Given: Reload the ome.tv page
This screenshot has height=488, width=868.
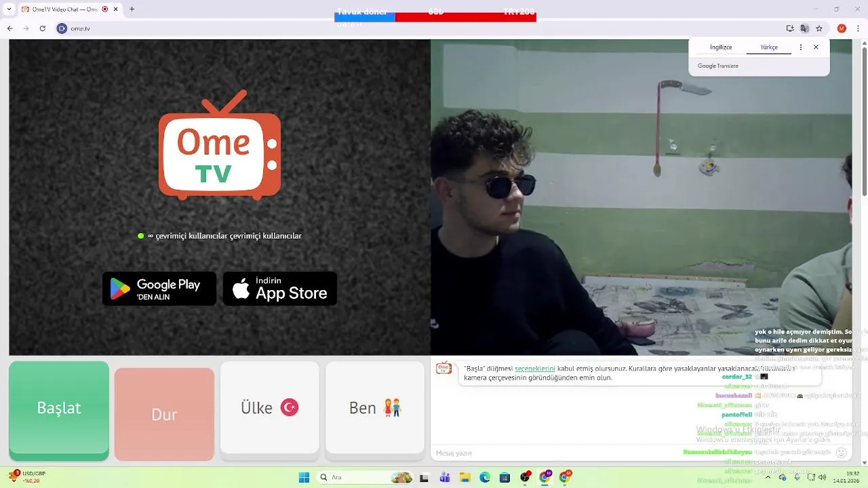Looking at the screenshot, I should 43,28.
